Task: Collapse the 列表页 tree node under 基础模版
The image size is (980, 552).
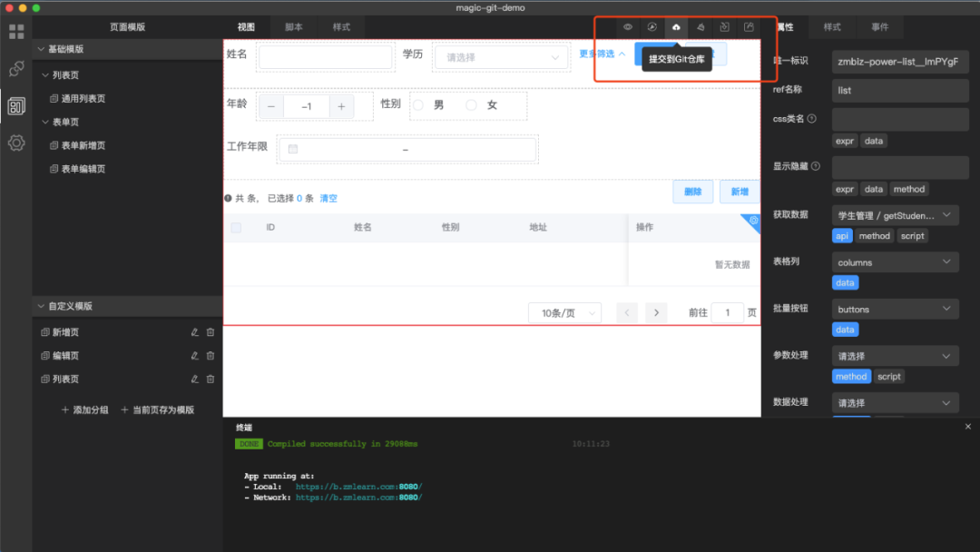Action: click(x=45, y=75)
